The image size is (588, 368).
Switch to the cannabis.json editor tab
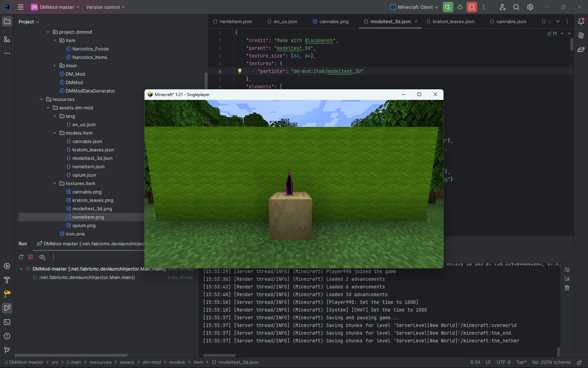[x=508, y=21]
